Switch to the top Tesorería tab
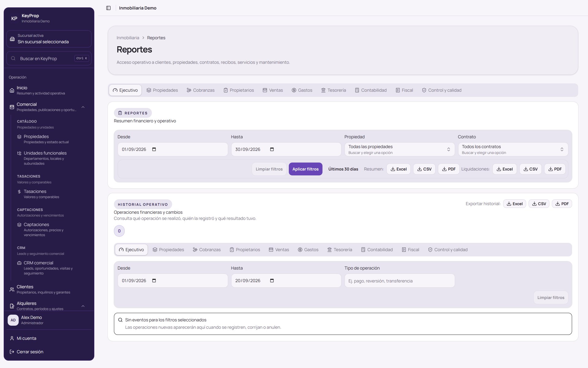This screenshot has height=368, width=588. [334, 90]
